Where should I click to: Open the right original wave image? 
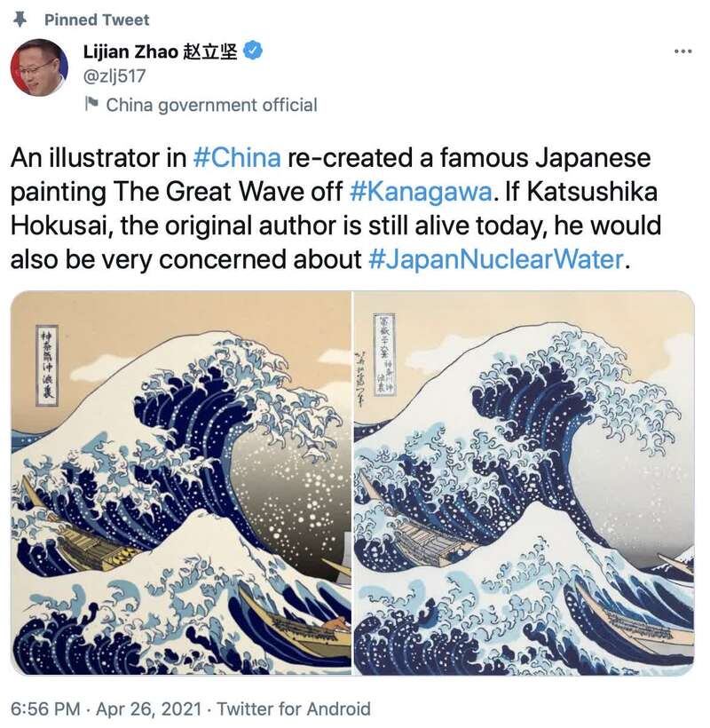[524, 483]
